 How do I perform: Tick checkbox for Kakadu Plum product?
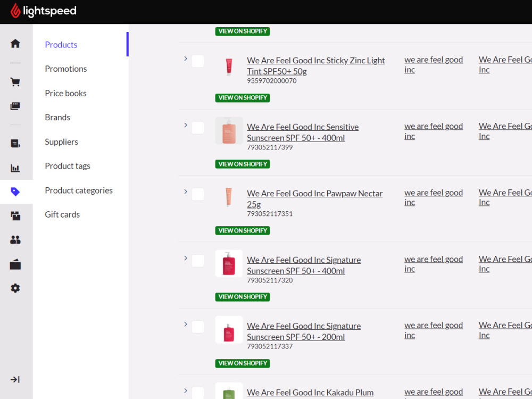click(x=198, y=393)
